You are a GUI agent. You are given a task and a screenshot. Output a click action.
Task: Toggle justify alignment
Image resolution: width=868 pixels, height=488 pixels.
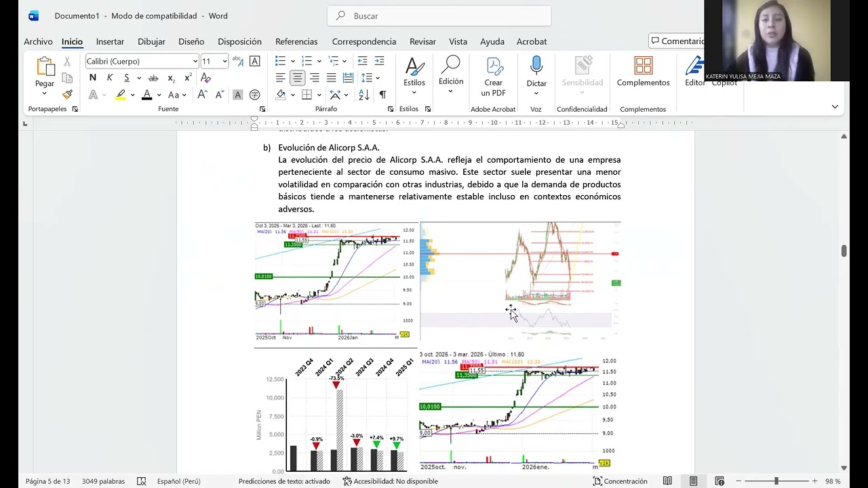[331, 78]
